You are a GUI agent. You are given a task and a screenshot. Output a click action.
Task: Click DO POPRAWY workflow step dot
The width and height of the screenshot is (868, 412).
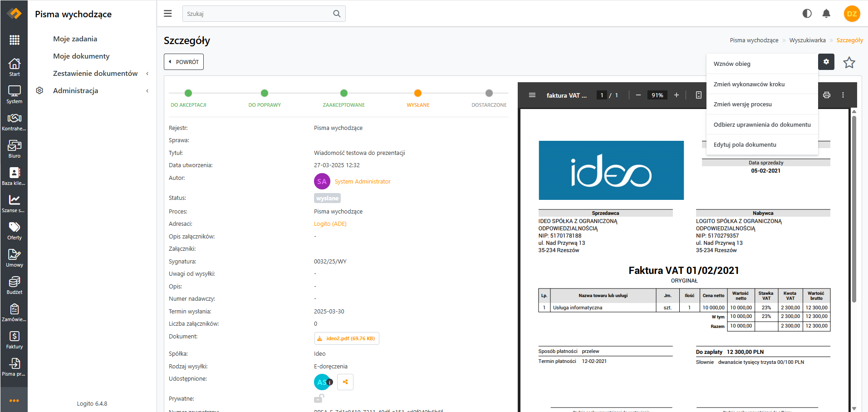pyautogui.click(x=265, y=93)
